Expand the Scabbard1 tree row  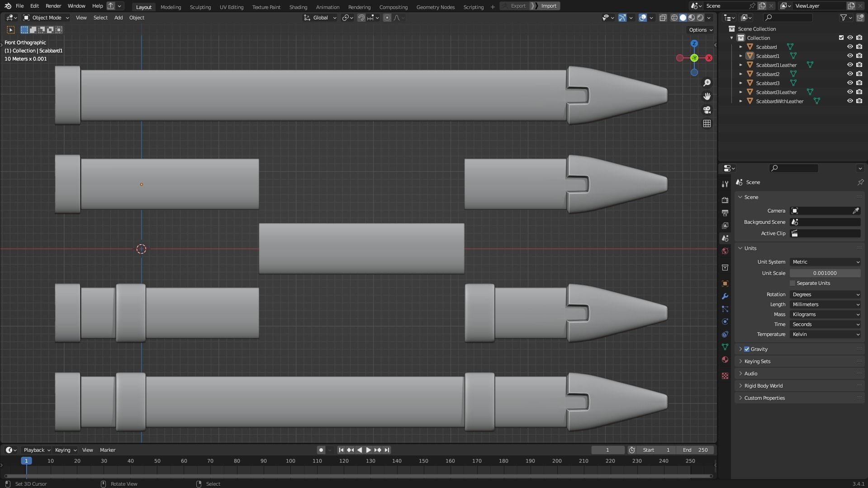pyautogui.click(x=740, y=56)
